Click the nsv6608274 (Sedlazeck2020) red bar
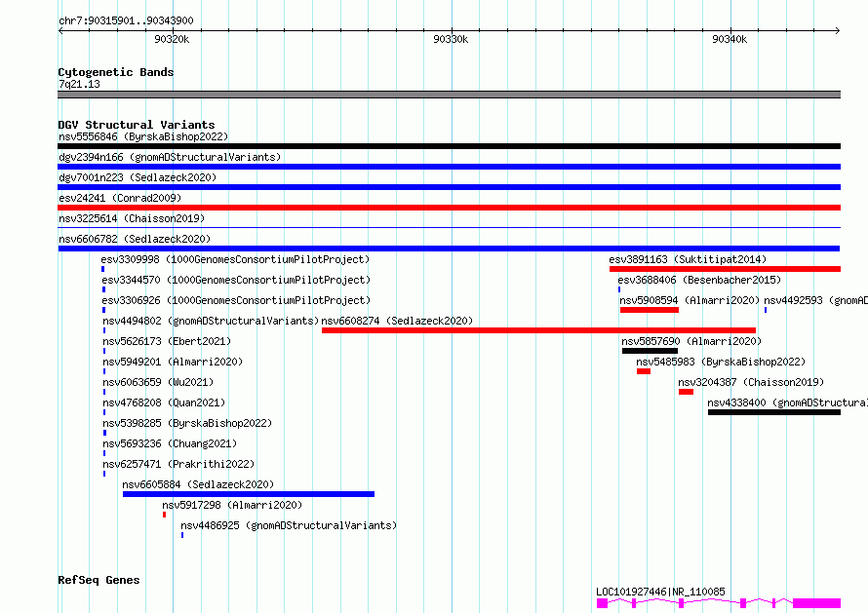This screenshot has height=613, width=868. [x=538, y=330]
